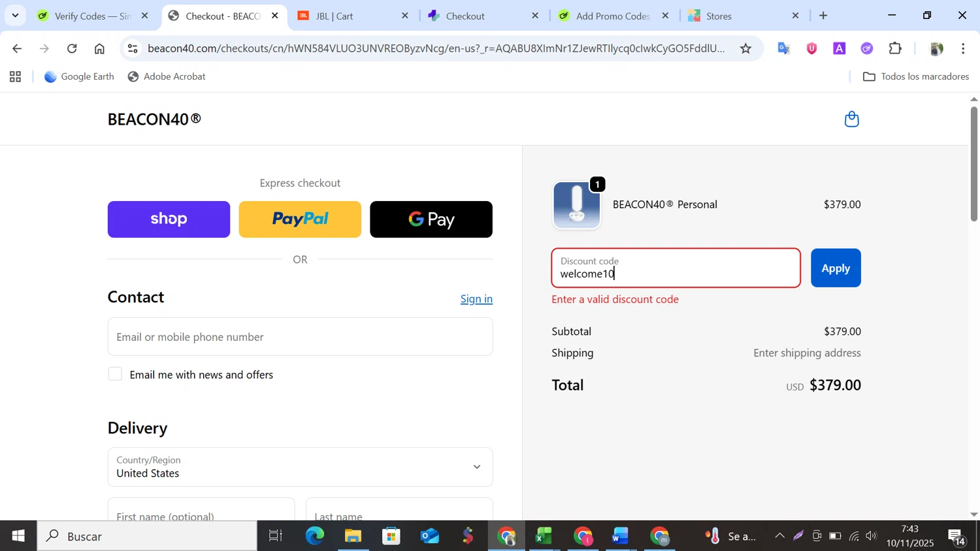The image size is (980, 551).
Task: Open the Google Translate extension icon
Action: tap(784, 48)
